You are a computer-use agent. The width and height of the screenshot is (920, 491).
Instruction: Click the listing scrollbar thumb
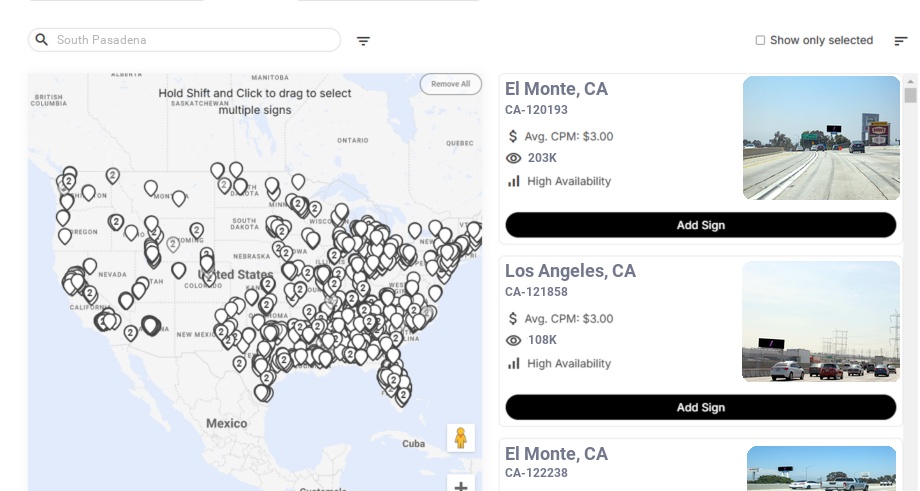tap(910, 96)
